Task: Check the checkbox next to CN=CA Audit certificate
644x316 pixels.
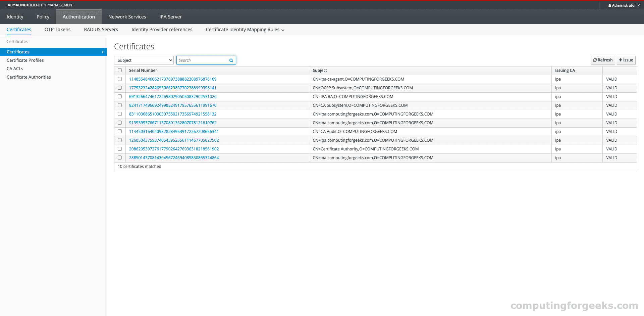Action: coord(120,131)
